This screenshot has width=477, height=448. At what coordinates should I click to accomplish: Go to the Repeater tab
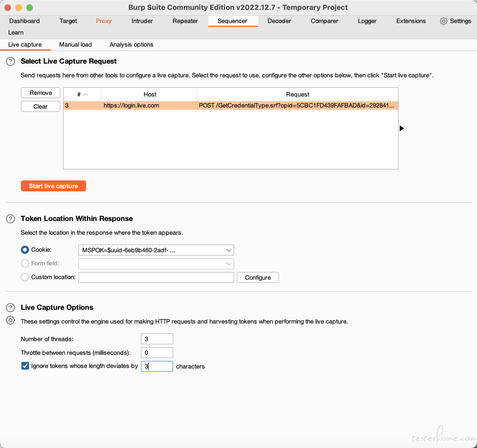pos(185,21)
